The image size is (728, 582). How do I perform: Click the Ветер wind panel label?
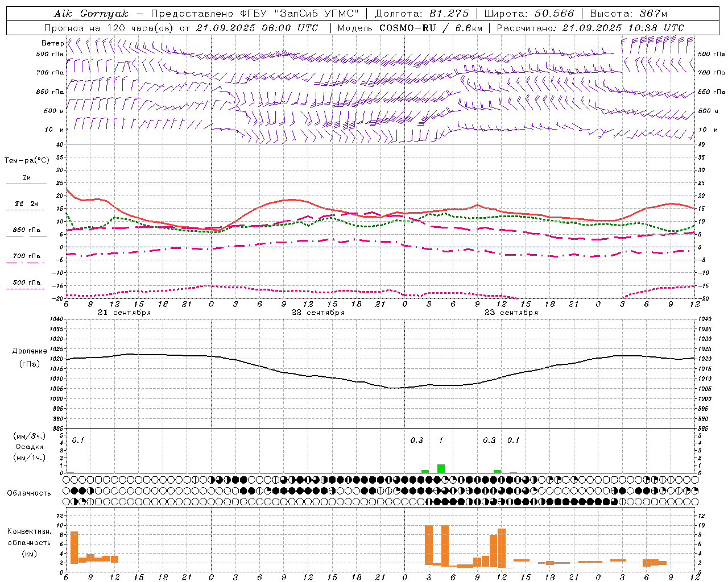click(x=52, y=43)
